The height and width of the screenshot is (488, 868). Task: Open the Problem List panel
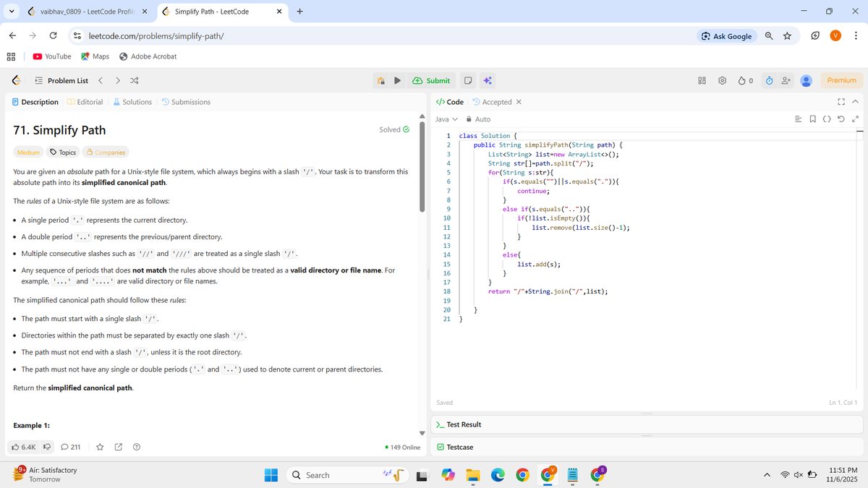(61, 80)
